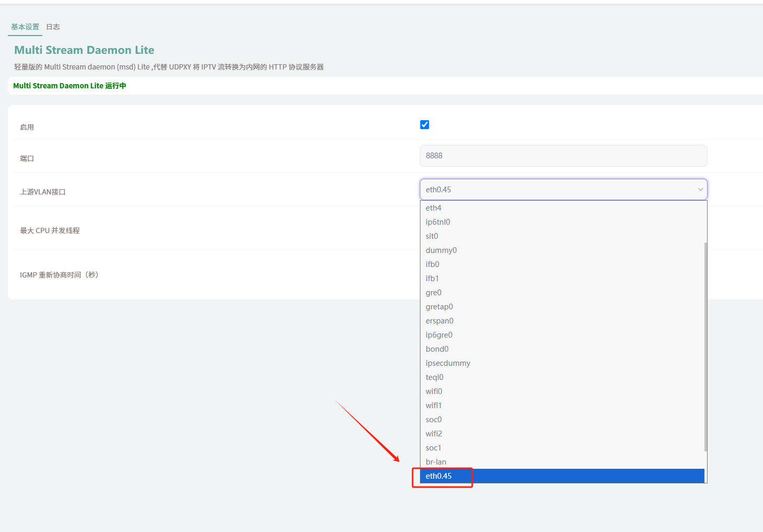Switch to the 日志 tab
Viewport: 763px width, 532px height.
point(53,27)
